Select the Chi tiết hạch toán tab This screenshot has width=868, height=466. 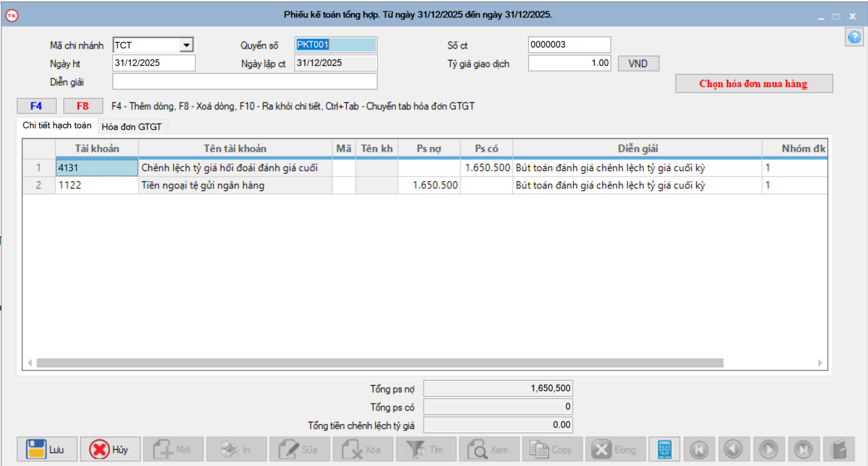(57, 126)
